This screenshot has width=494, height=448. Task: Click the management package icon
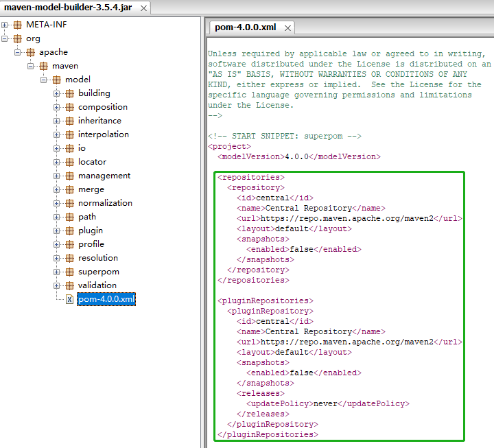point(69,176)
